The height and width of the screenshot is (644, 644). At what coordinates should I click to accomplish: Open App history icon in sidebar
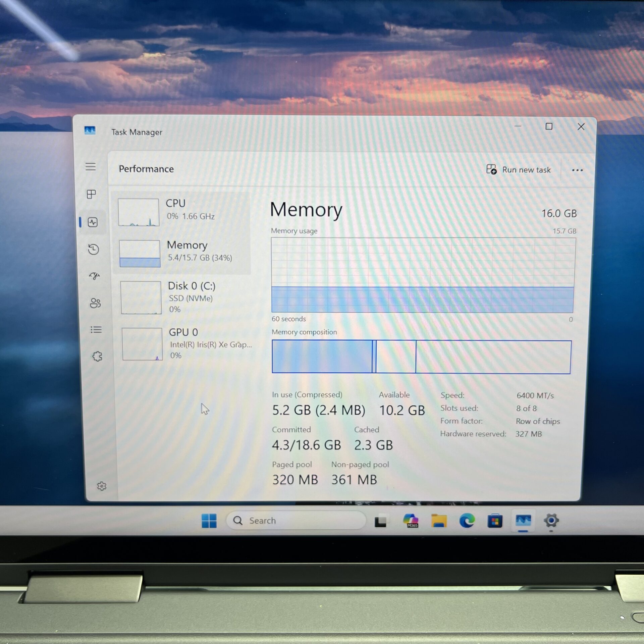[x=94, y=249]
